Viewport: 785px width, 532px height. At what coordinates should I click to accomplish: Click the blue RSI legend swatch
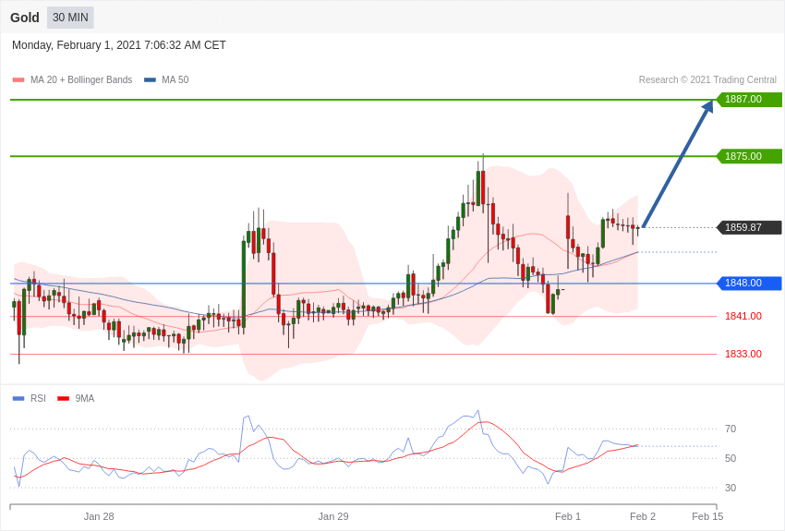point(18,399)
